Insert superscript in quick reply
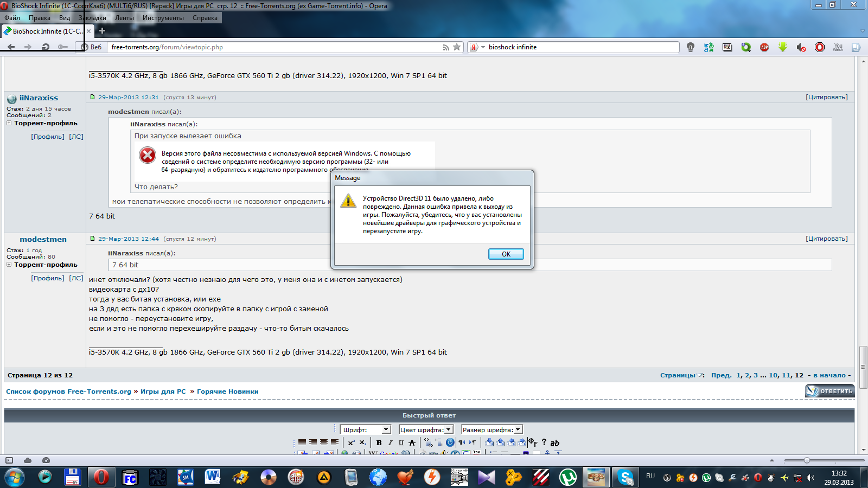Screen dimensions: 868x488 (x=351, y=442)
